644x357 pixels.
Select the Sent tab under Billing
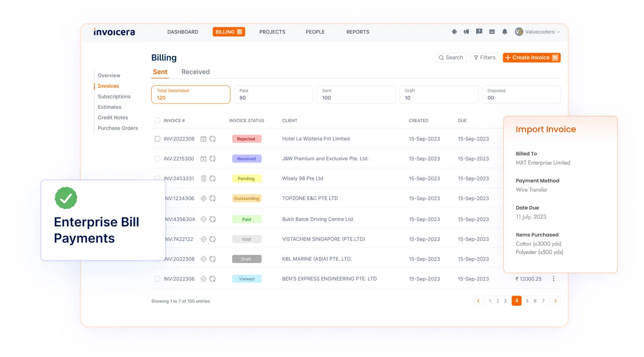[160, 72]
